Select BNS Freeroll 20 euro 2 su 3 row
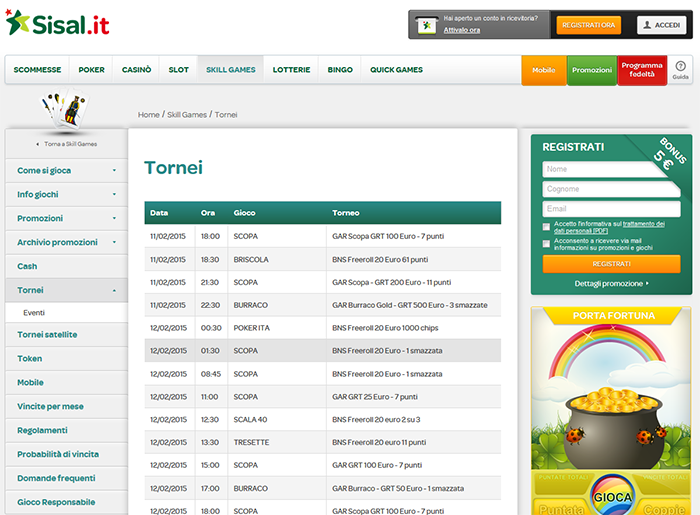Image resolution: width=700 pixels, height=515 pixels. point(322,419)
